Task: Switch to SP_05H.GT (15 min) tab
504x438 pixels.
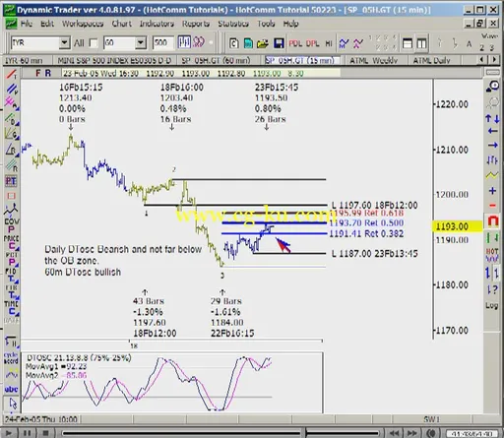Action: coord(299,60)
